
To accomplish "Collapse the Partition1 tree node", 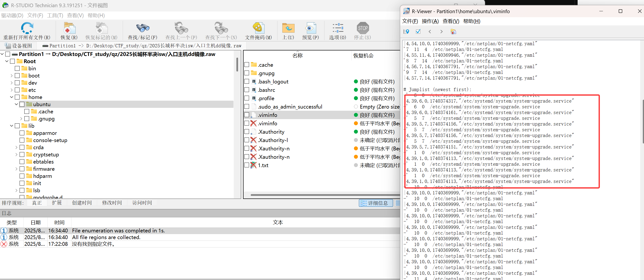I will coord(2,54).
